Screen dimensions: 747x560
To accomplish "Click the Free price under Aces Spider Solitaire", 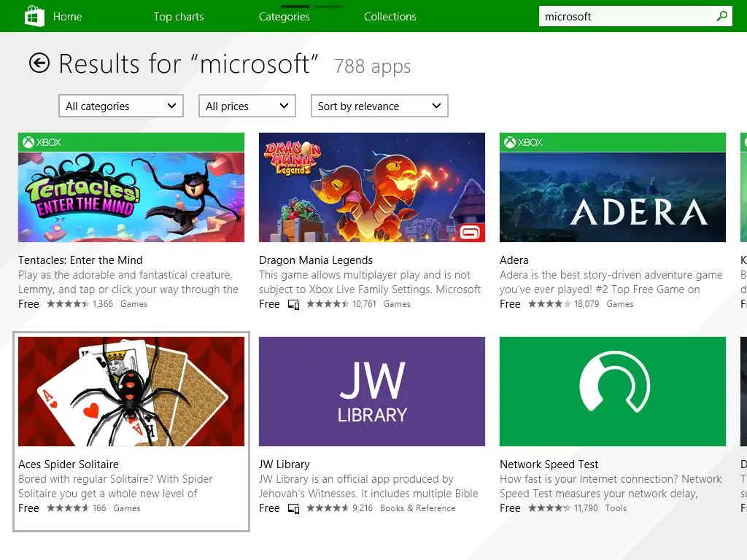I will coord(28,508).
